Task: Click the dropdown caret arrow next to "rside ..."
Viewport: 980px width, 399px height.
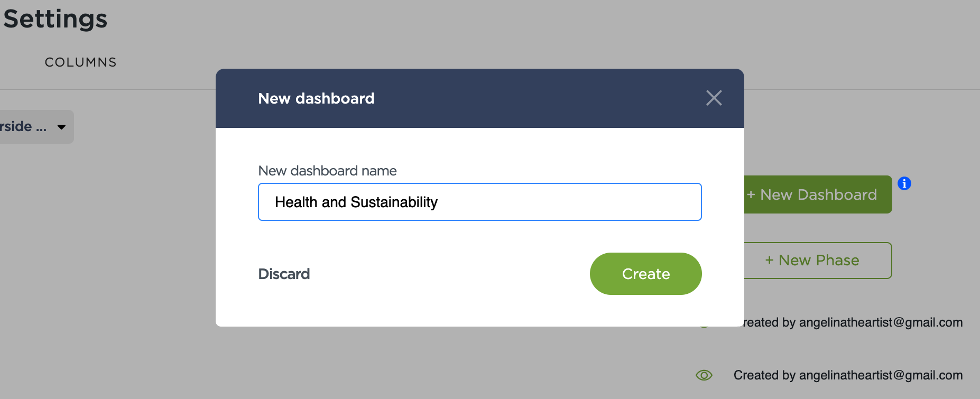Action: click(x=61, y=127)
